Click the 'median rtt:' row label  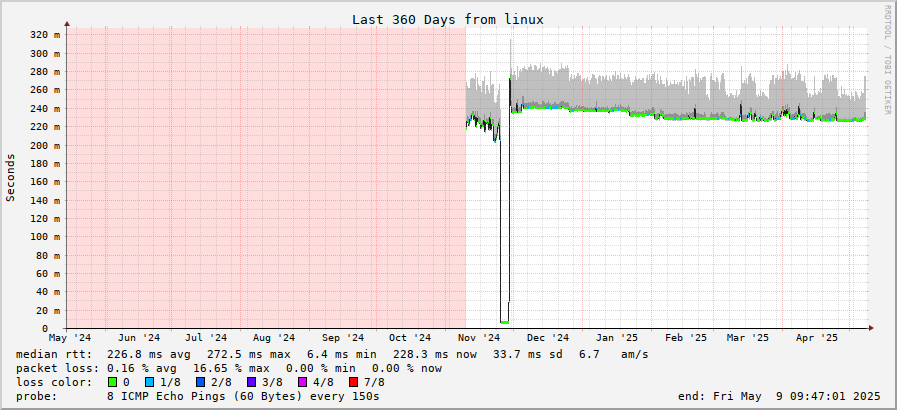coord(54,355)
